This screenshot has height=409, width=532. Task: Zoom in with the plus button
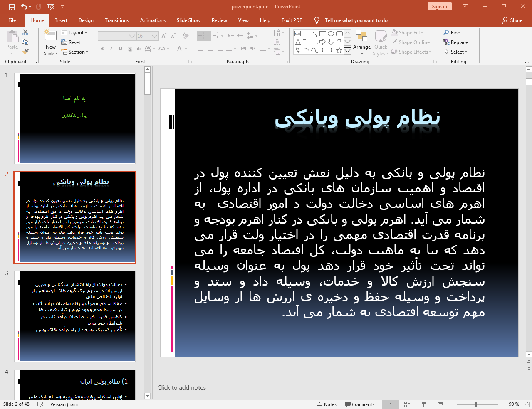tap(502, 404)
